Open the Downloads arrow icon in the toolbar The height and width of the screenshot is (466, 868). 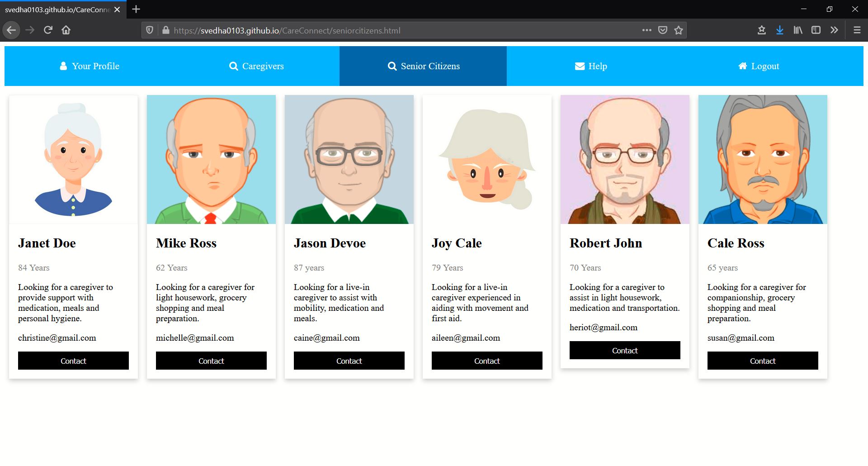[779, 30]
